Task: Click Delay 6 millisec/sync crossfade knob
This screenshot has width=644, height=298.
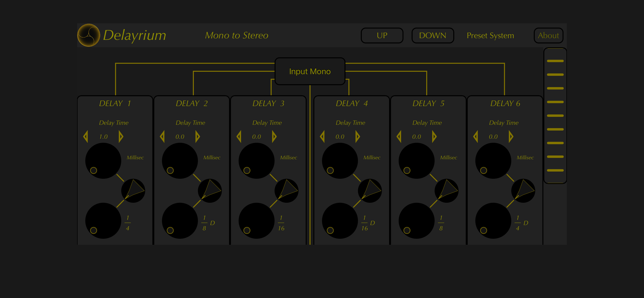Action: 523,191
